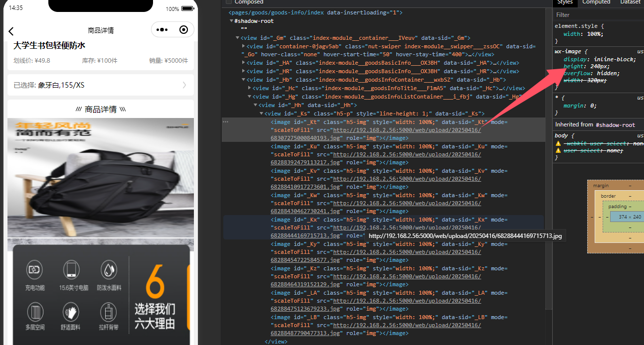Switch to the Computed tab

pos(596,2)
